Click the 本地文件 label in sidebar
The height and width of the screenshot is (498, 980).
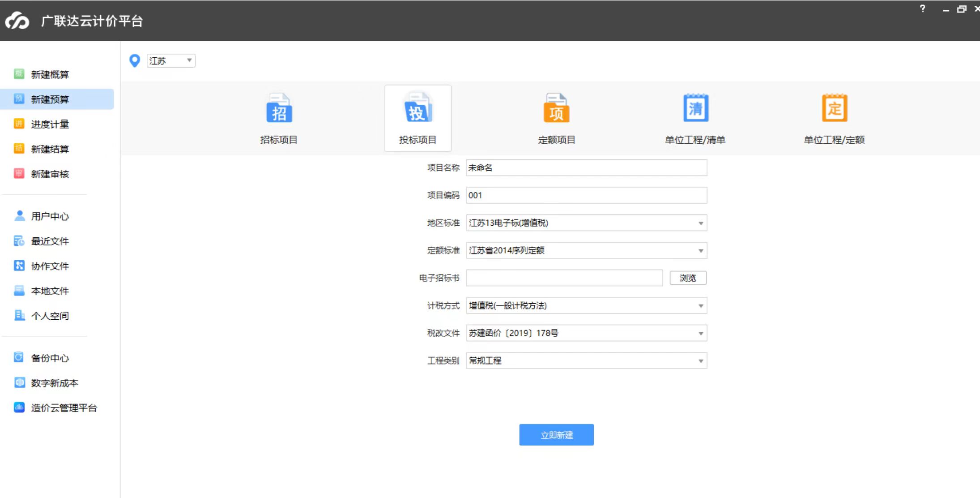point(50,291)
